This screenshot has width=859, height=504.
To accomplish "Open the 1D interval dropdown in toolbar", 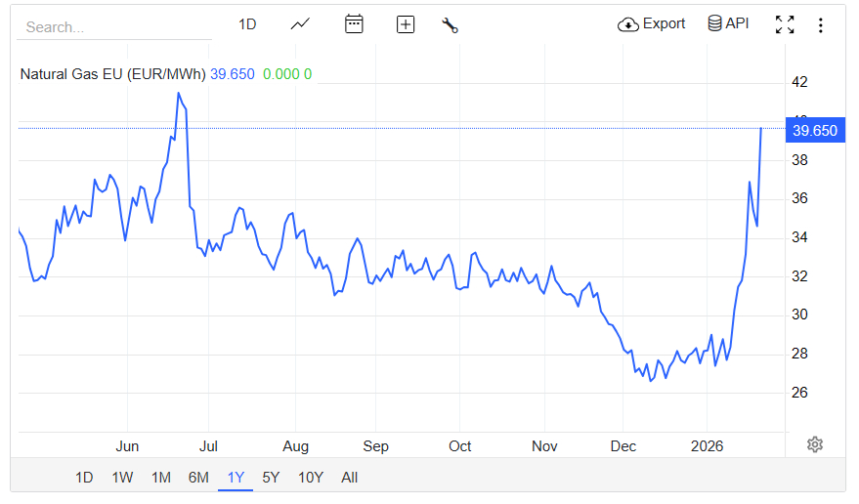I will click(x=247, y=24).
